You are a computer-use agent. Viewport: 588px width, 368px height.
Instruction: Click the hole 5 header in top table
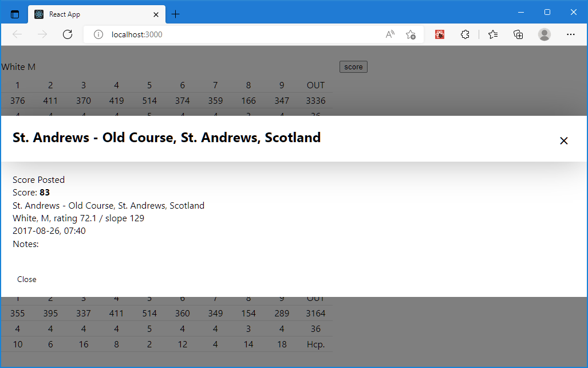tap(149, 85)
